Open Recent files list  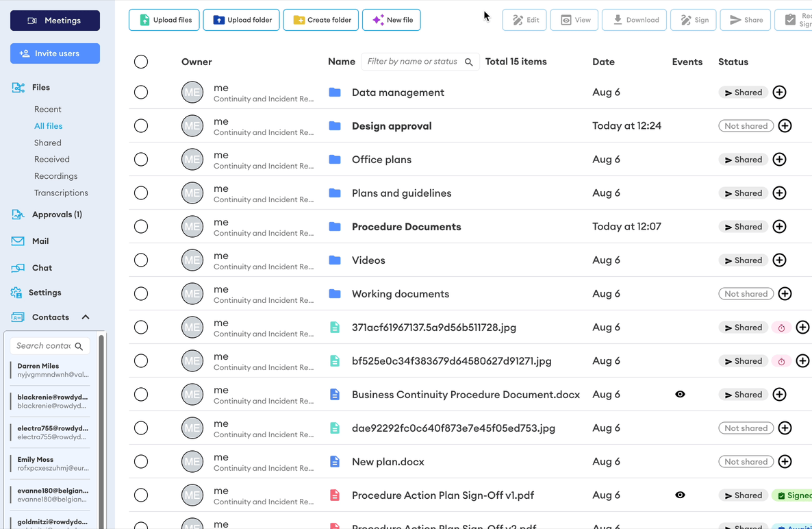click(48, 110)
